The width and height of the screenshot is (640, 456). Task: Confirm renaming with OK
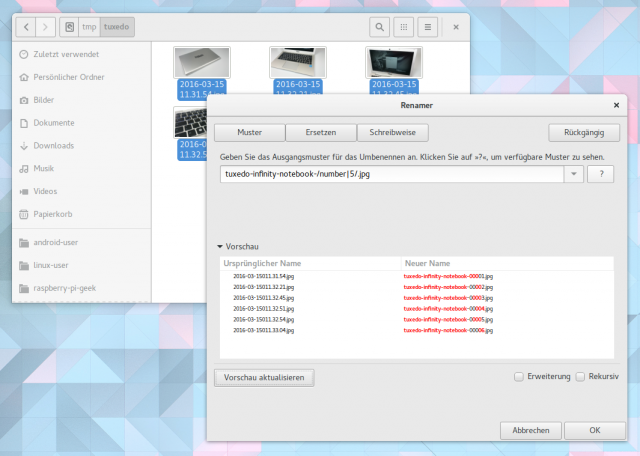tap(594, 430)
